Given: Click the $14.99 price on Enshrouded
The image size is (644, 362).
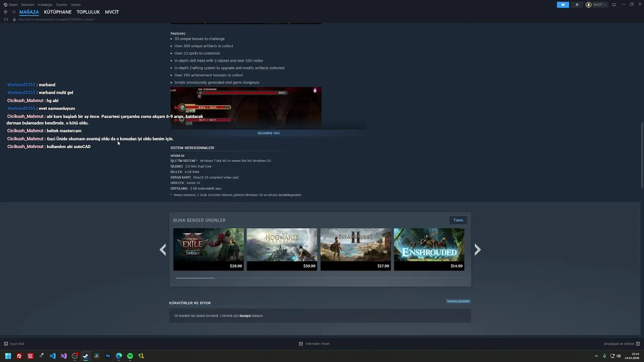Looking at the screenshot, I should pyautogui.click(x=456, y=266).
